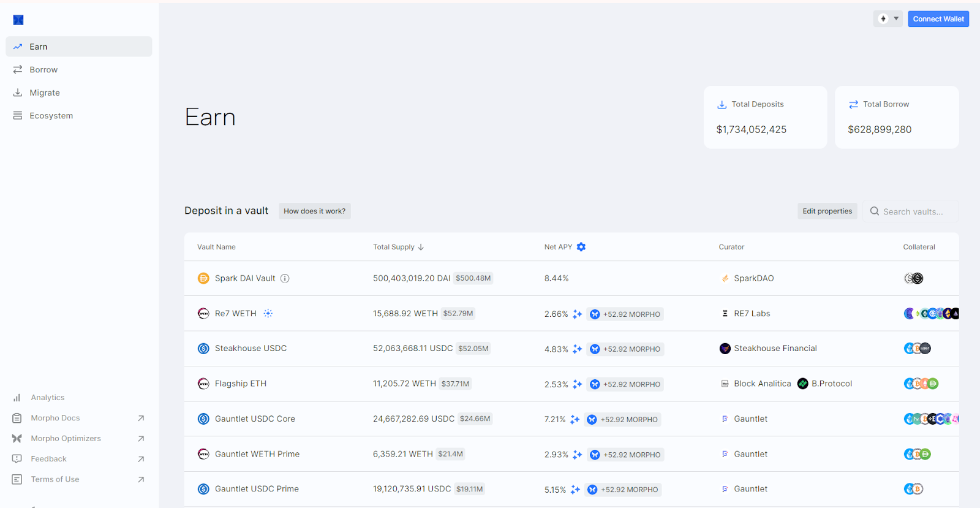Click the sparkle badge icon beside Re7 WETH

pos(268,313)
